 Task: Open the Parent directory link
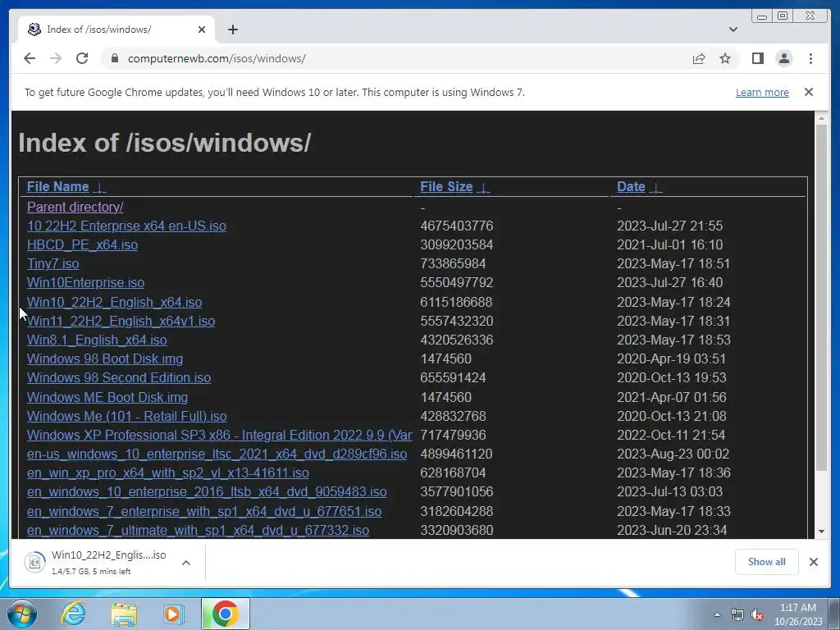tap(75, 207)
